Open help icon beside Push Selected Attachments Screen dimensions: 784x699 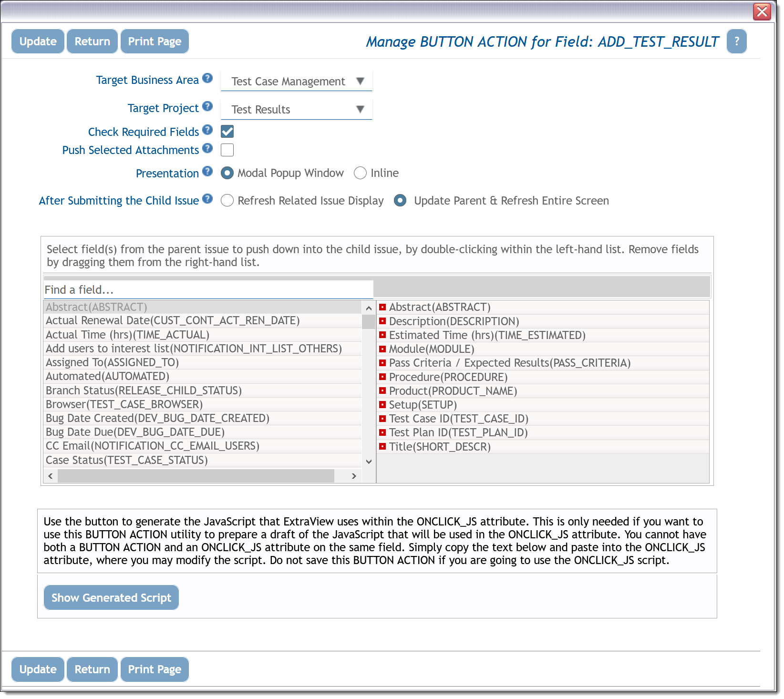207,148
